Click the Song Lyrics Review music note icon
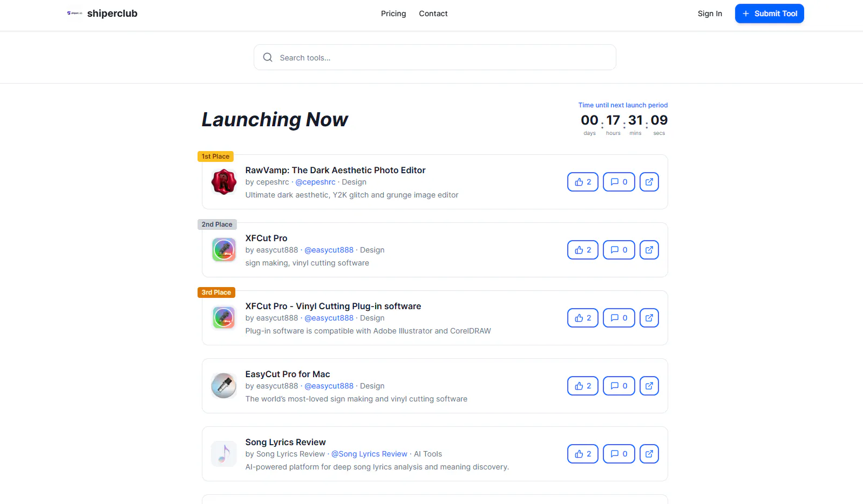This screenshot has width=863, height=504. [224, 454]
